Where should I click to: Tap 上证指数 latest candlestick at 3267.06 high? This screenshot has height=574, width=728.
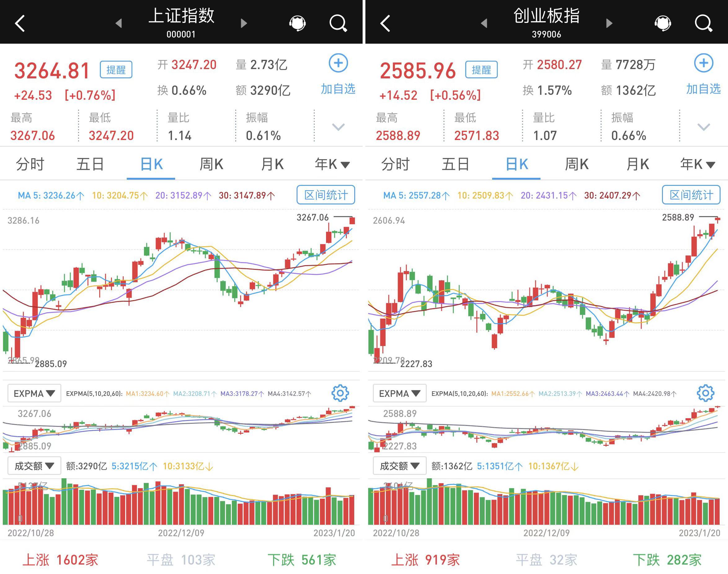click(352, 221)
